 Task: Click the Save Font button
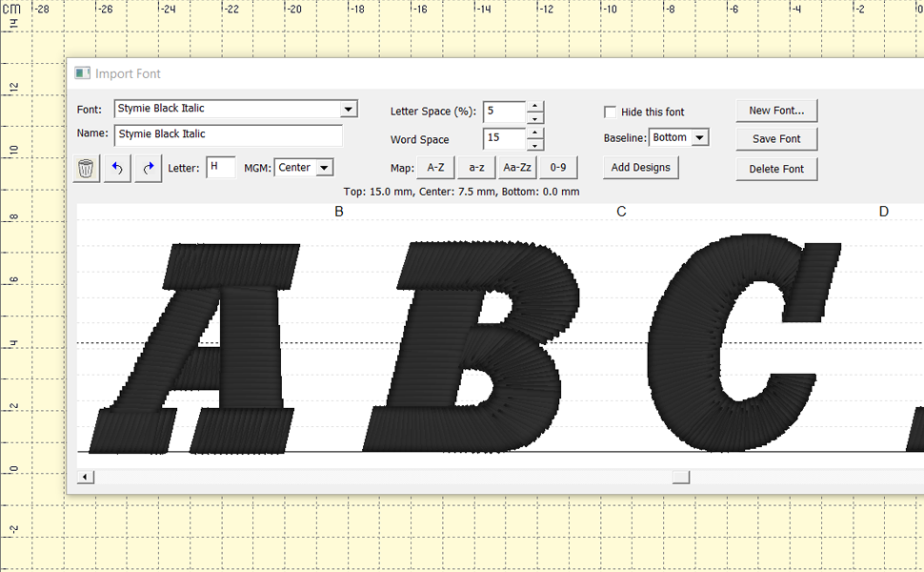pyautogui.click(x=775, y=139)
